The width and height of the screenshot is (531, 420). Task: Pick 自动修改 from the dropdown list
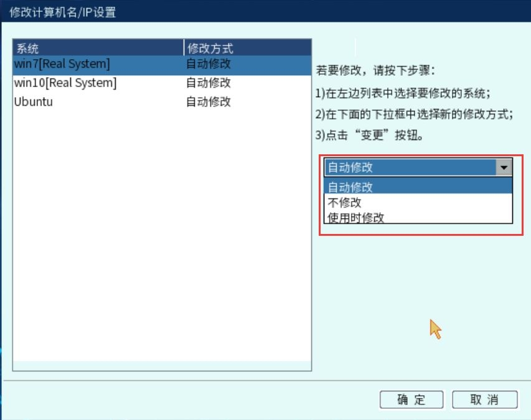(x=350, y=187)
